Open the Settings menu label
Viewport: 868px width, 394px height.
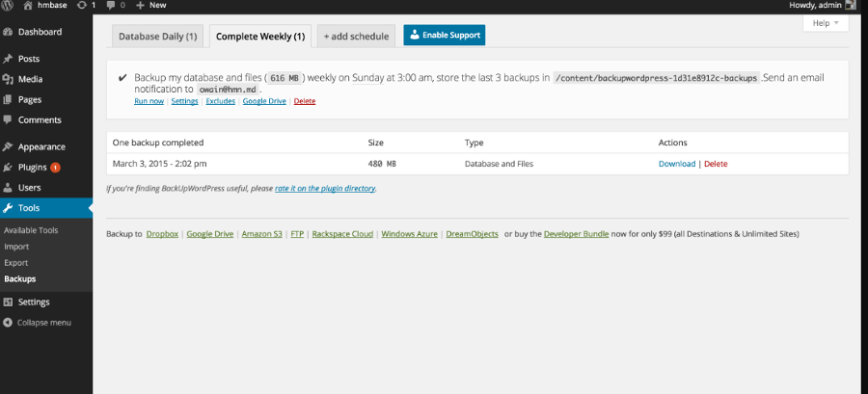(34, 302)
